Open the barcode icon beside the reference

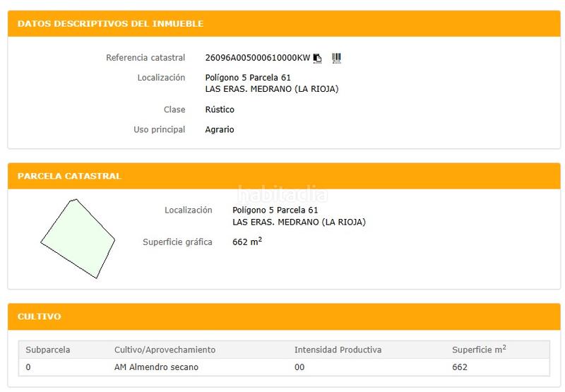pyautogui.click(x=336, y=58)
